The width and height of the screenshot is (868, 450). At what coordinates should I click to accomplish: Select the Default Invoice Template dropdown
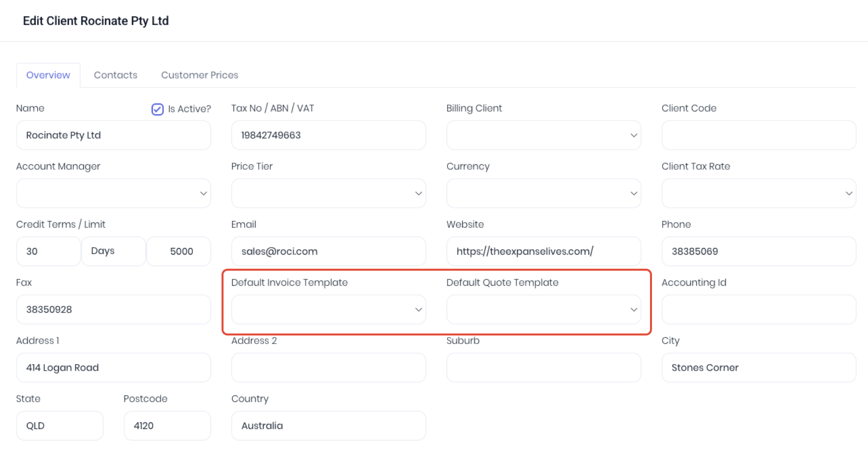coord(329,309)
